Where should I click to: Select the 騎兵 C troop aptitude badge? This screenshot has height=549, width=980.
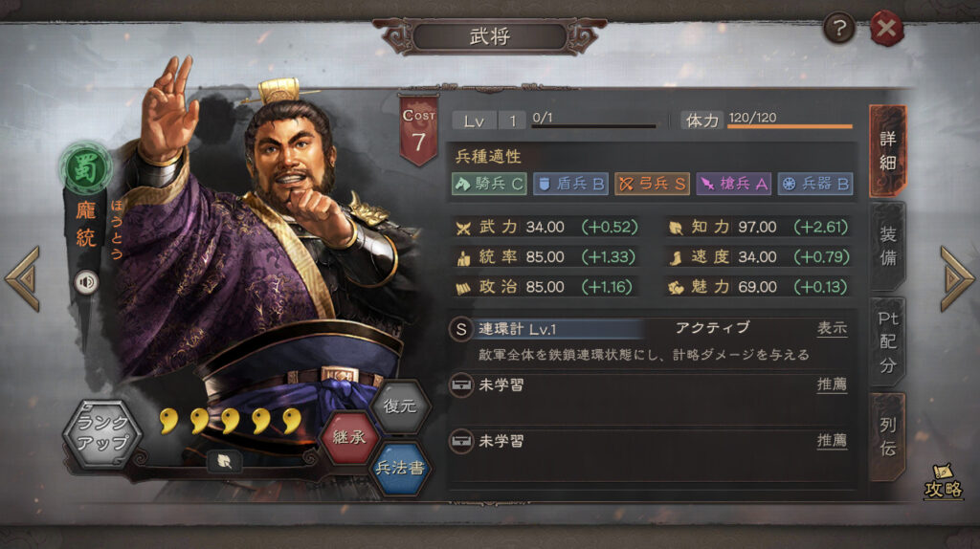tap(489, 184)
